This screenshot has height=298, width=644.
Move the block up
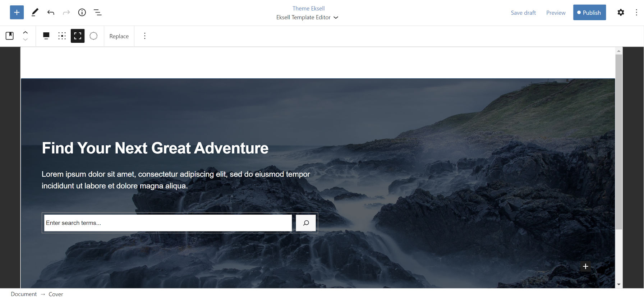point(26,32)
